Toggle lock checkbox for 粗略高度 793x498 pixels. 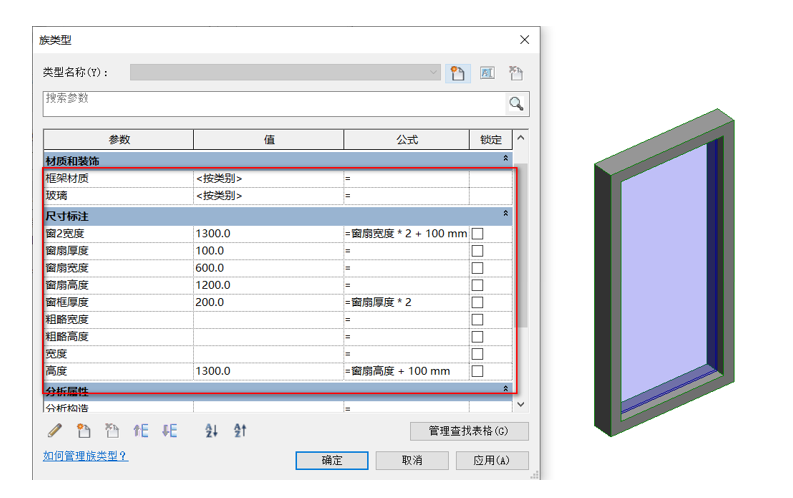pyautogui.click(x=477, y=337)
